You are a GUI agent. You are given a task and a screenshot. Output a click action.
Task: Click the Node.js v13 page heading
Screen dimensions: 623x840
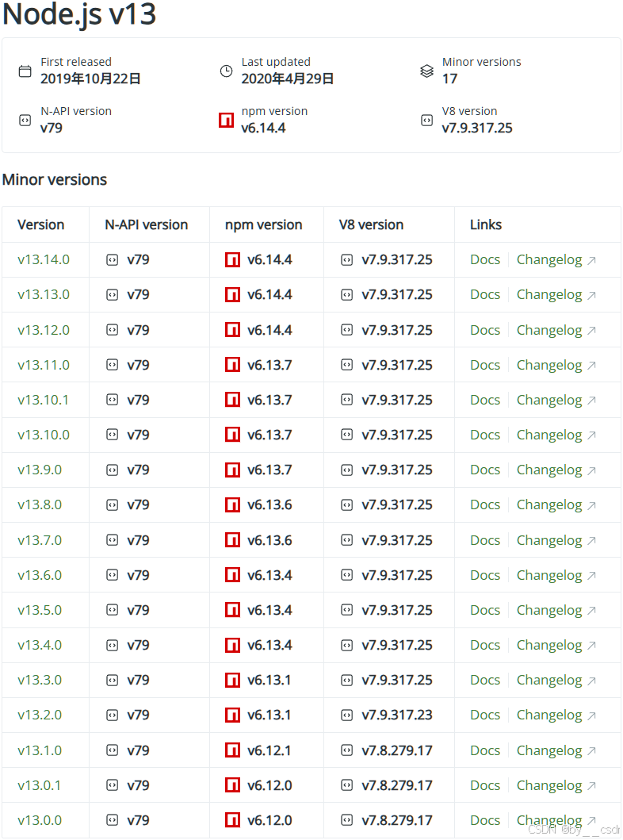(79, 14)
